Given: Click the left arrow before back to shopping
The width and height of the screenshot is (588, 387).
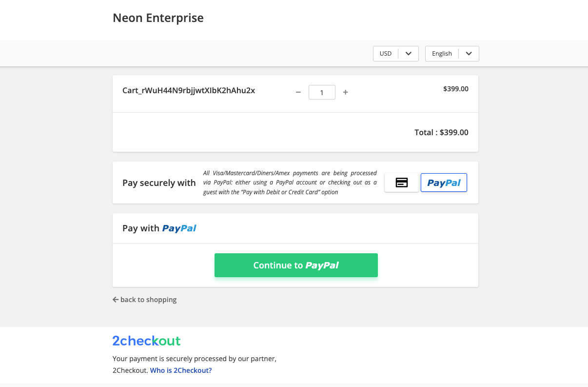Looking at the screenshot, I should [x=116, y=300].
